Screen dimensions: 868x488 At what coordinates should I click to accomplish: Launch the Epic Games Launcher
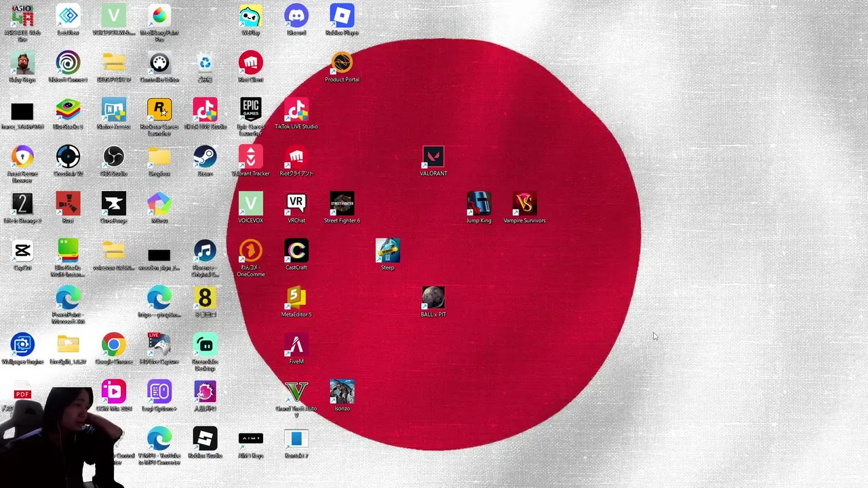point(250,110)
